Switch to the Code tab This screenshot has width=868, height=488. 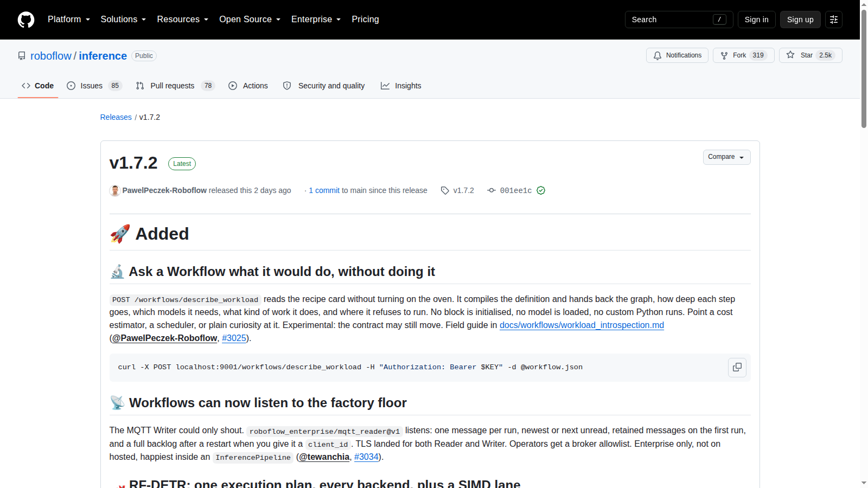pos(38,86)
